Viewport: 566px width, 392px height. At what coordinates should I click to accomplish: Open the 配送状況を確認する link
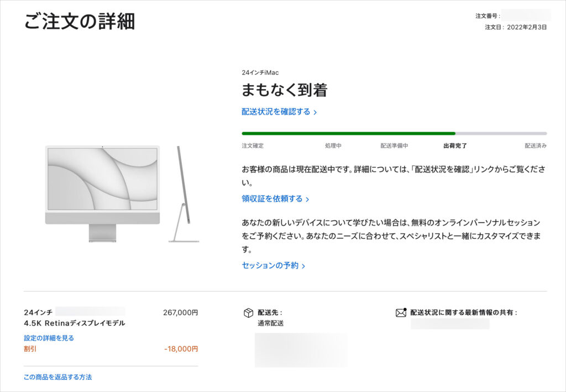click(276, 112)
